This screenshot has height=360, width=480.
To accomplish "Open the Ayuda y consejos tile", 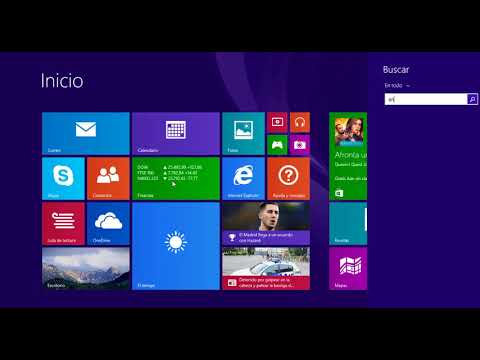I will coord(288,179).
